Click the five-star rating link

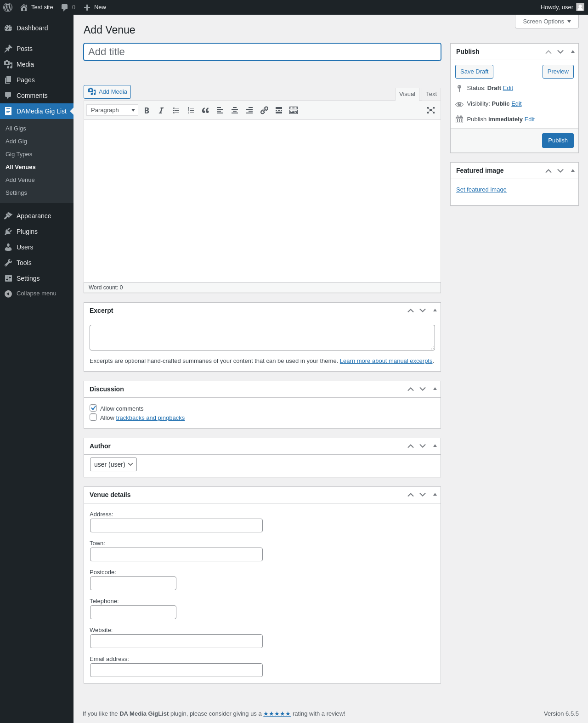(x=277, y=714)
